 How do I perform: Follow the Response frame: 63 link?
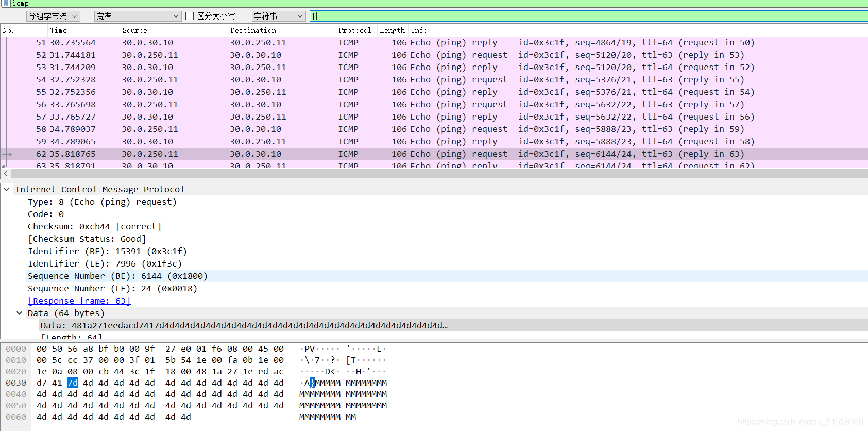[x=79, y=301]
